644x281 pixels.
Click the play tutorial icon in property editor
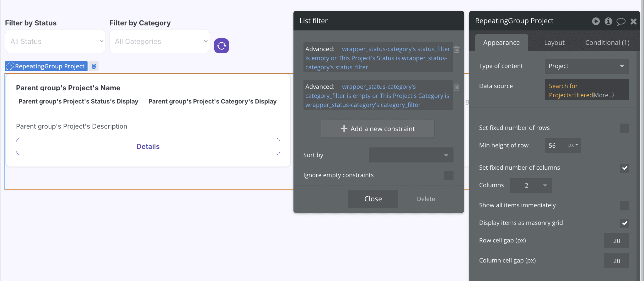tap(596, 21)
